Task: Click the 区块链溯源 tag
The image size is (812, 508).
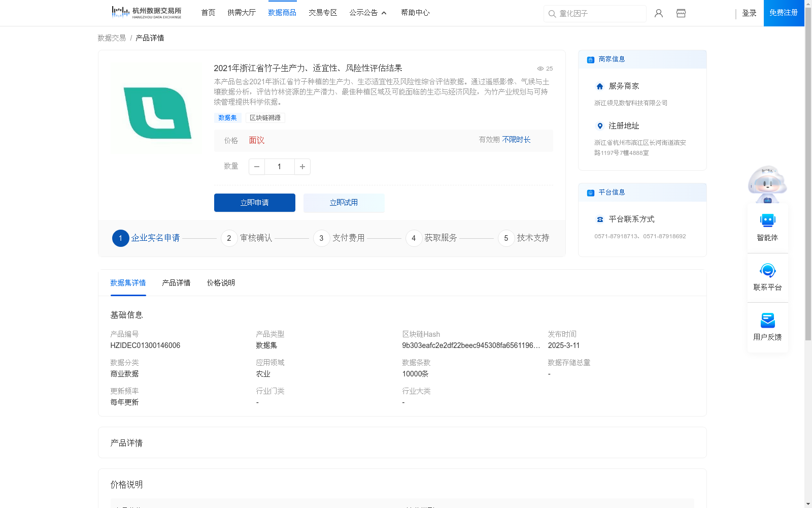Action: 265,118
